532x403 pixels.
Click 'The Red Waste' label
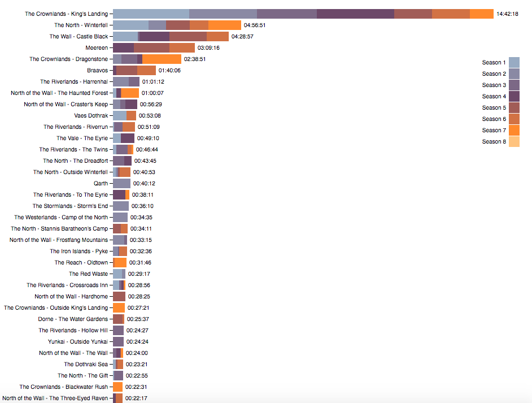pyautogui.click(x=88, y=274)
